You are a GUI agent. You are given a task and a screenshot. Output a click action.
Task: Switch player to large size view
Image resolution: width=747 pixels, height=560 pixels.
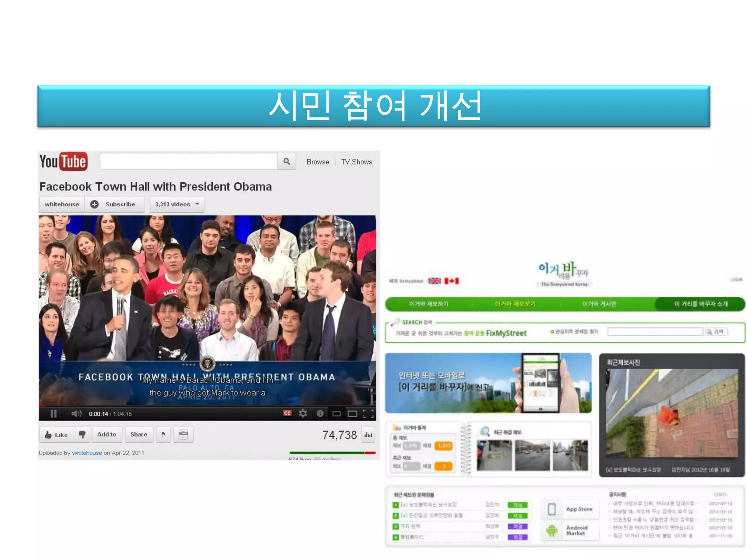[352, 414]
